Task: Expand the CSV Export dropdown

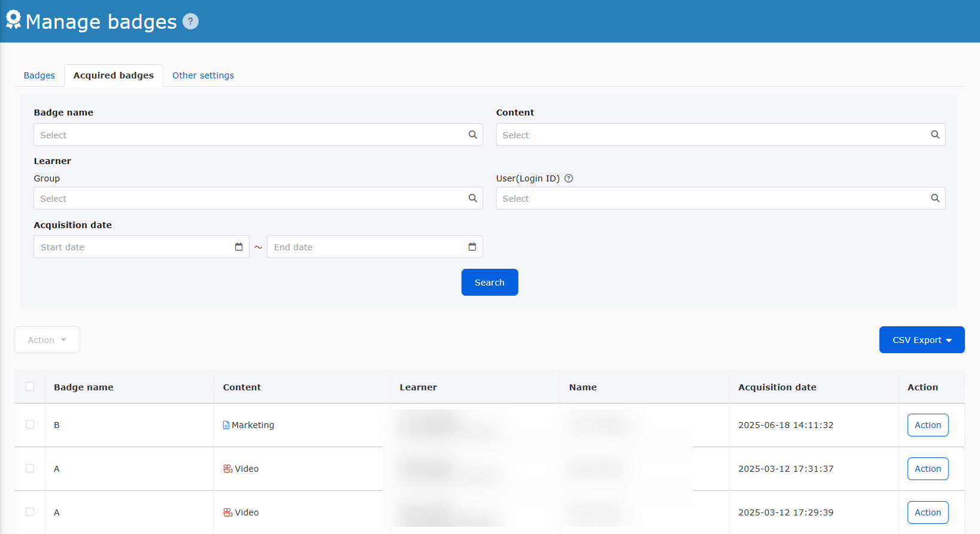Action: click(x=921, y=340)
